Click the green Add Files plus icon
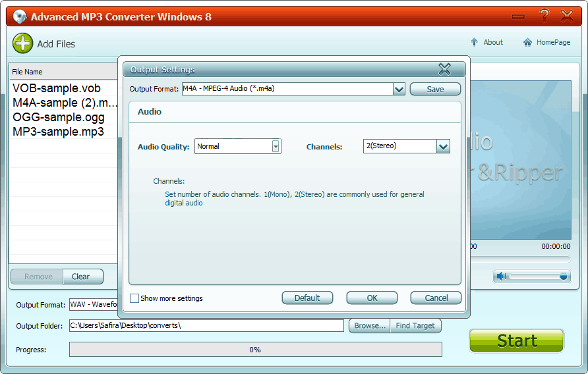 tap(23, 43)
